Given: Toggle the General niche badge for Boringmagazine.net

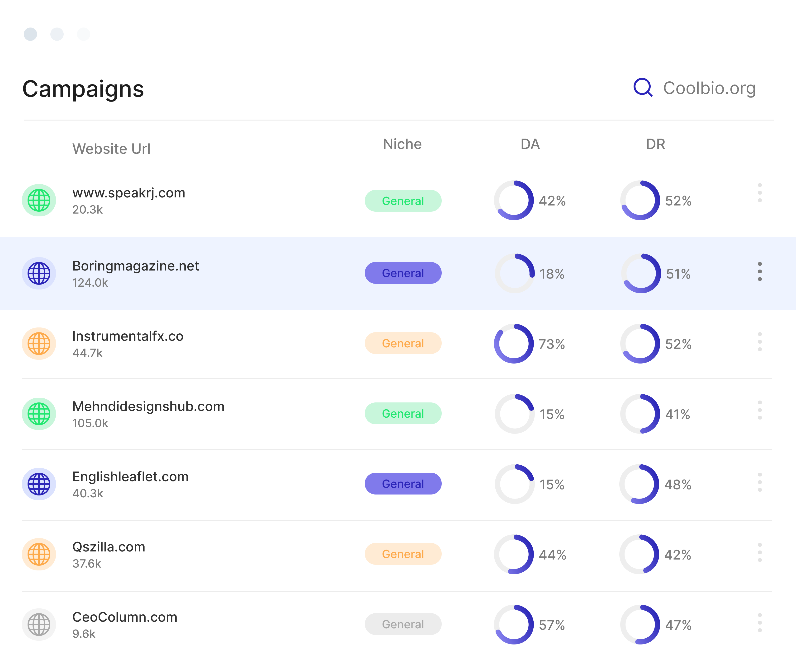Looking at the screenshot, I should (403, 273).
